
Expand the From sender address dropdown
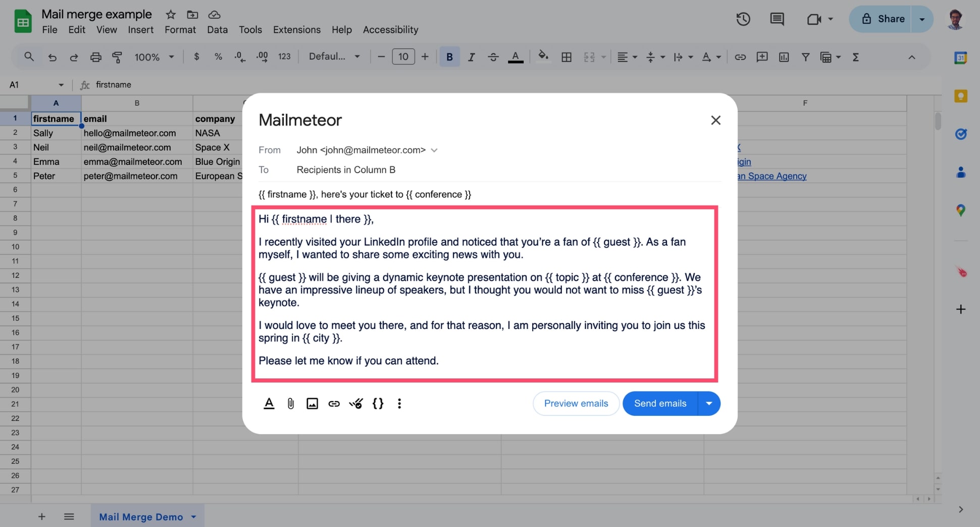434,150
